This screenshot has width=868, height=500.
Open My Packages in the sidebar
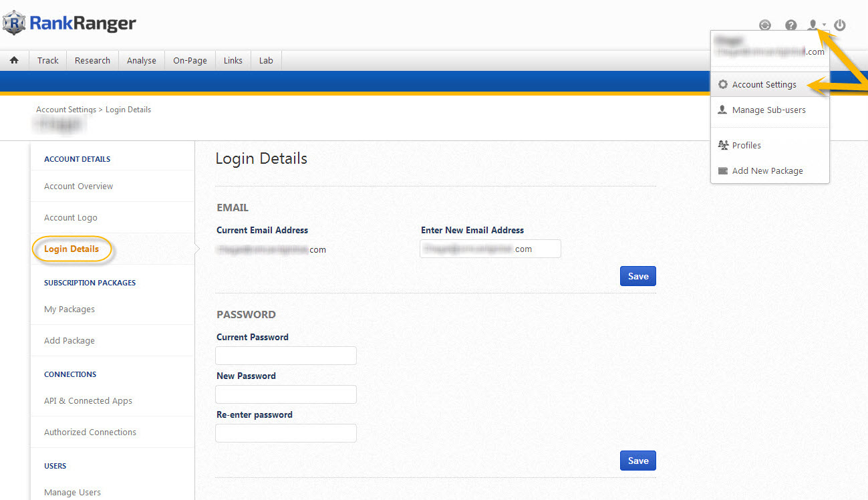[x=69, y=309]
